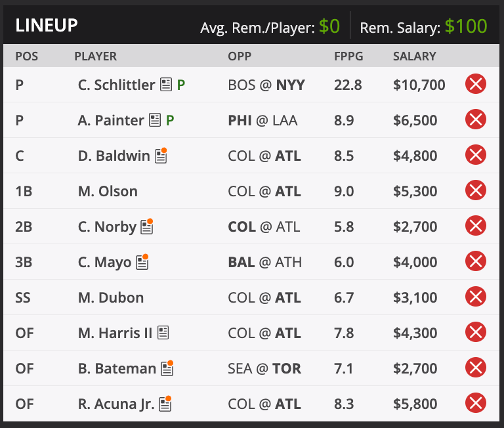The height and width of the screenshot is (428, 504).
Task: Open C. Norby news note icon
Action: click(147, 226)
